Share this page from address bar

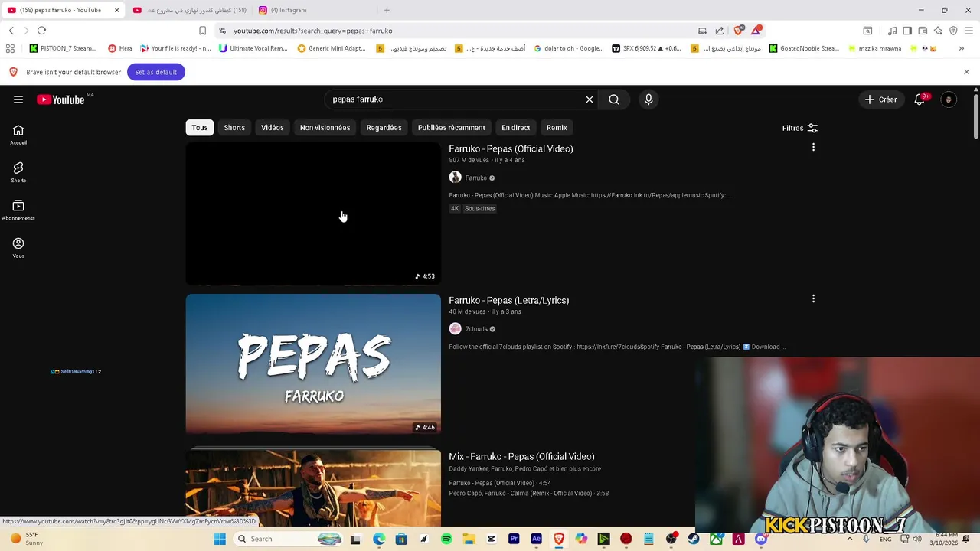click(x=720, y=31)
